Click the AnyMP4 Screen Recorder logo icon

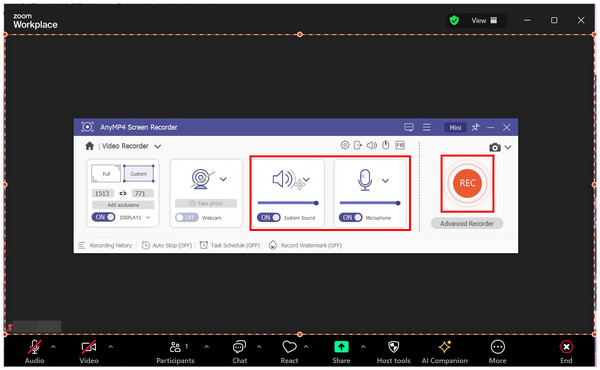pos(87,127)
